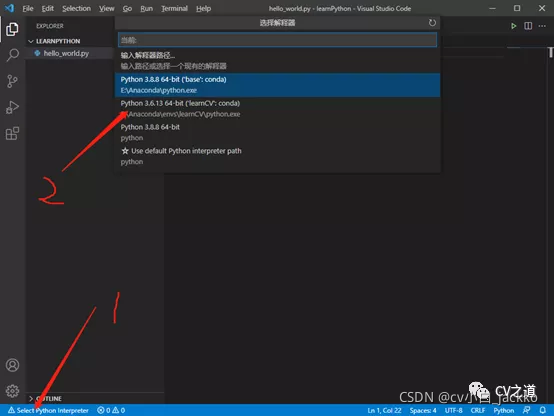Open the Selection menu
Image resolution: width=554 pixels, height=416 pixels.
point(76,8)
